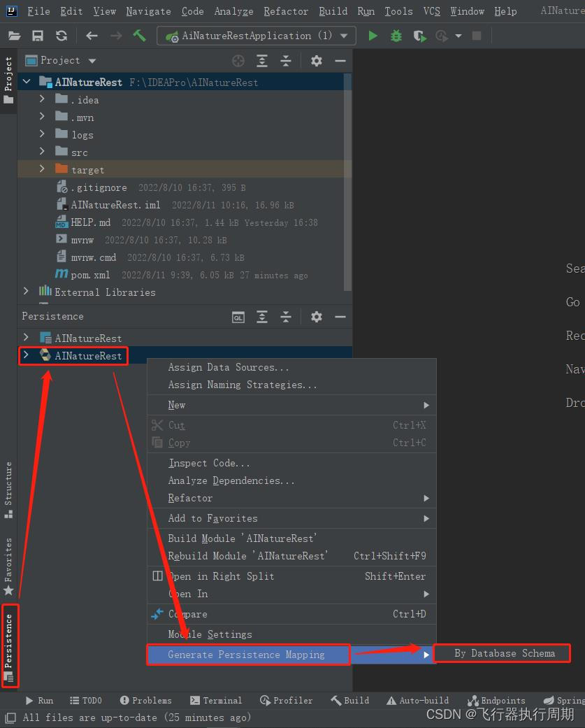Toggle the Favorites side panel
This screenshot has width=585, height=728.
9,559
